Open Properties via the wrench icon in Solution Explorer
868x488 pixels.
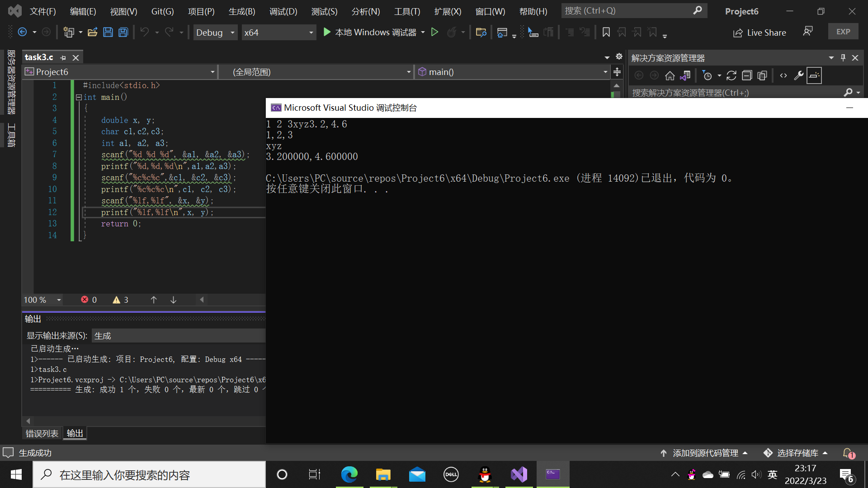click(798, 75)
